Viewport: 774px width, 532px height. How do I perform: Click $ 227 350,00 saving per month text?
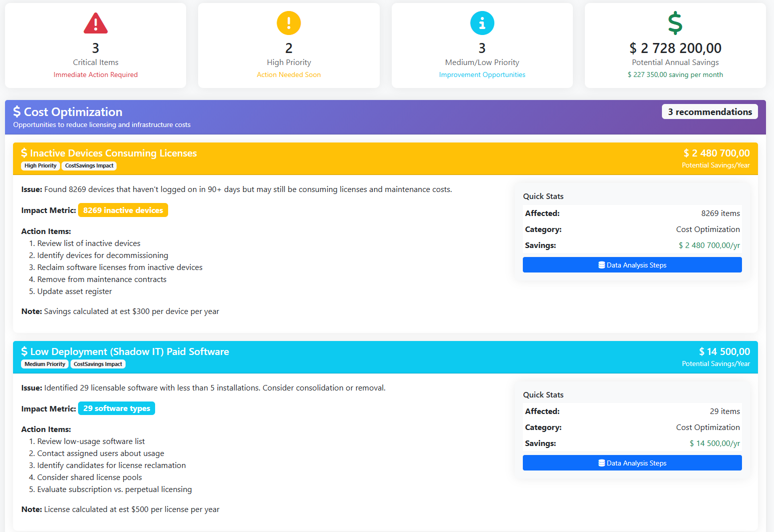click(675, 74)
